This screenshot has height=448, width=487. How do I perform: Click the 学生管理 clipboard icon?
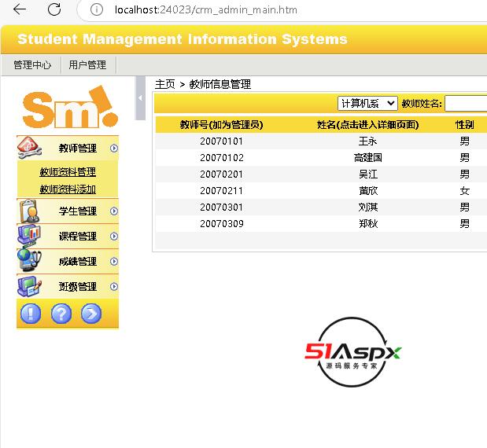coord(28,211)
